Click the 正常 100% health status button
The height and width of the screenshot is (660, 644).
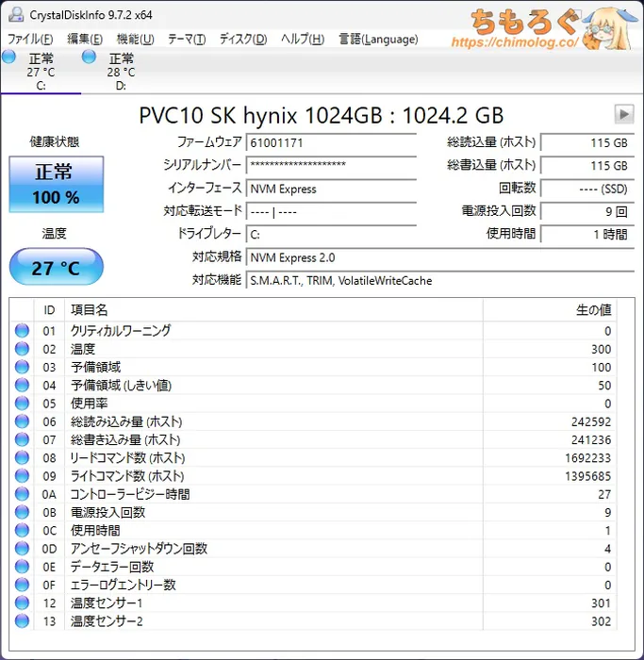click(57, 184)
